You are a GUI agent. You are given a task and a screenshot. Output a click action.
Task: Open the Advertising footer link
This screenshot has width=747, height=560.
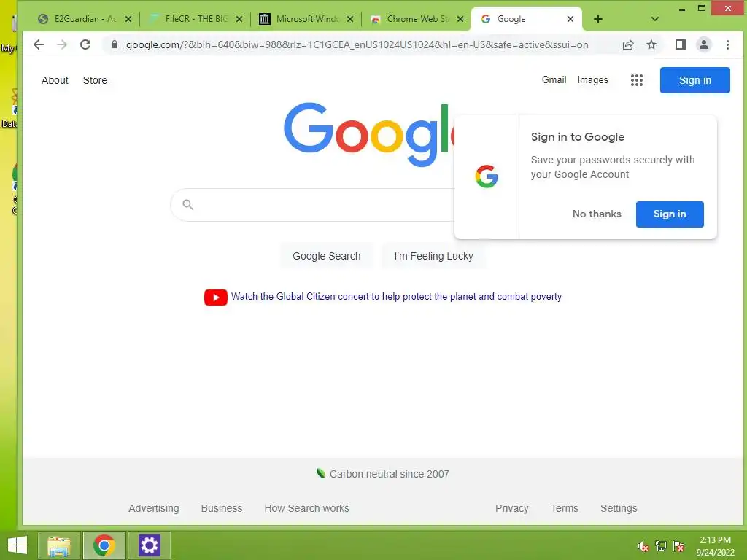153,508
